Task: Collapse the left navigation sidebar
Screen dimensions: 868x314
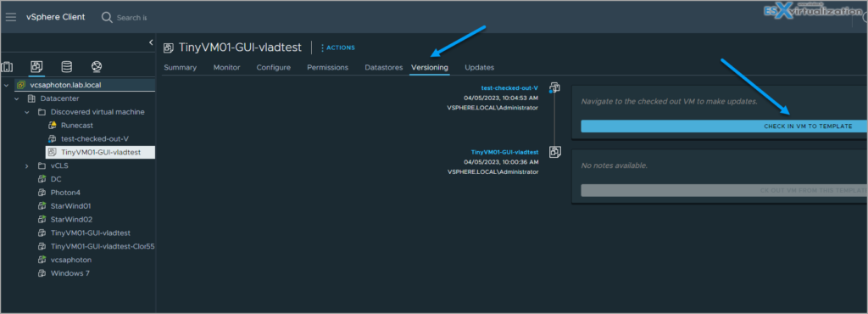Action: coord(151,42)
